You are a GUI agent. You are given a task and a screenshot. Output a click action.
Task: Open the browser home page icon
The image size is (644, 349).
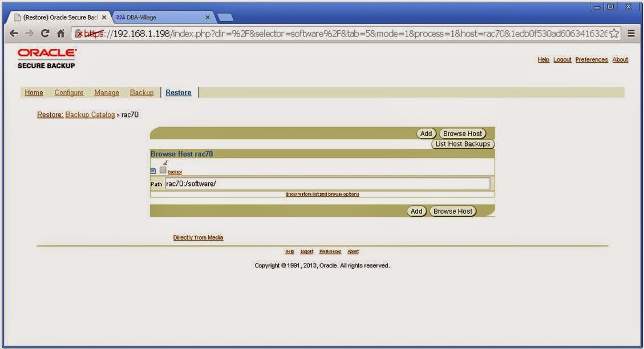pyautogui.click(x=61, y=34)
